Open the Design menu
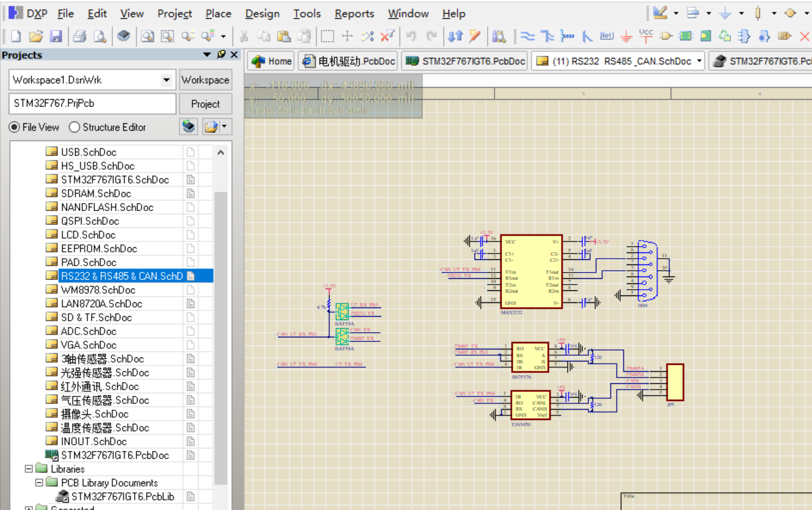Viewport: 812px width, 510px height. click(x=262, y=13)
